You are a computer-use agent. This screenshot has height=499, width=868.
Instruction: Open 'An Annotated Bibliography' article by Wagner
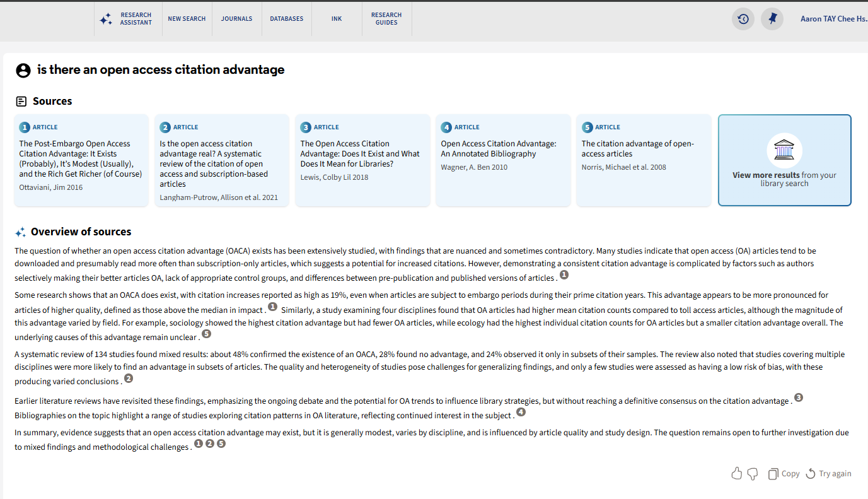499,149
